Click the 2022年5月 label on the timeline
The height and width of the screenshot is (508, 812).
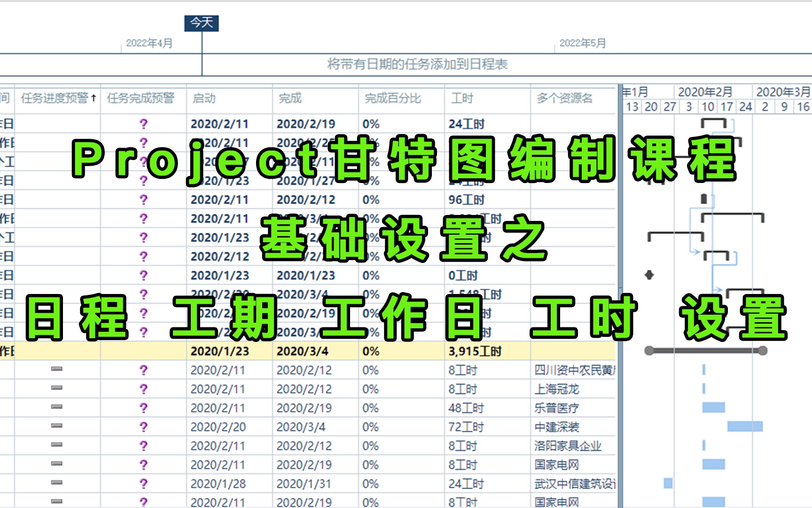[582, 43]
